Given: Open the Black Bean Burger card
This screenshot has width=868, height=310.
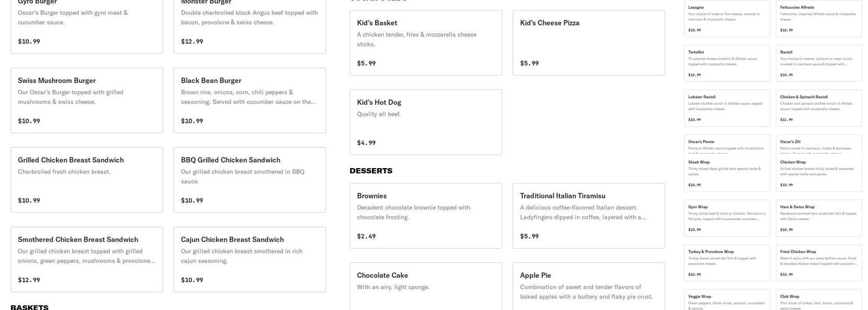Looking at the screenshot, I should [x=250, y=100].
